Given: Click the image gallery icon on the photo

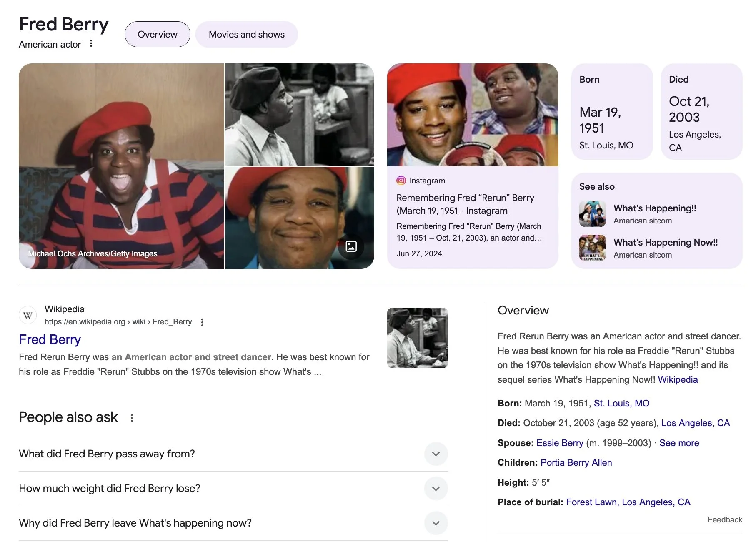Looking at the screenshot, I should coord(351,246).
